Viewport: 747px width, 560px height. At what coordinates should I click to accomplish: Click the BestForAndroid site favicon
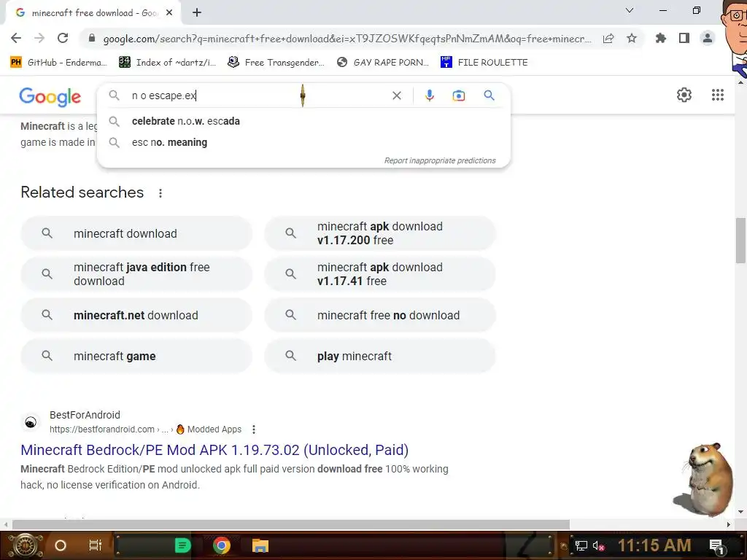[31, 422]
